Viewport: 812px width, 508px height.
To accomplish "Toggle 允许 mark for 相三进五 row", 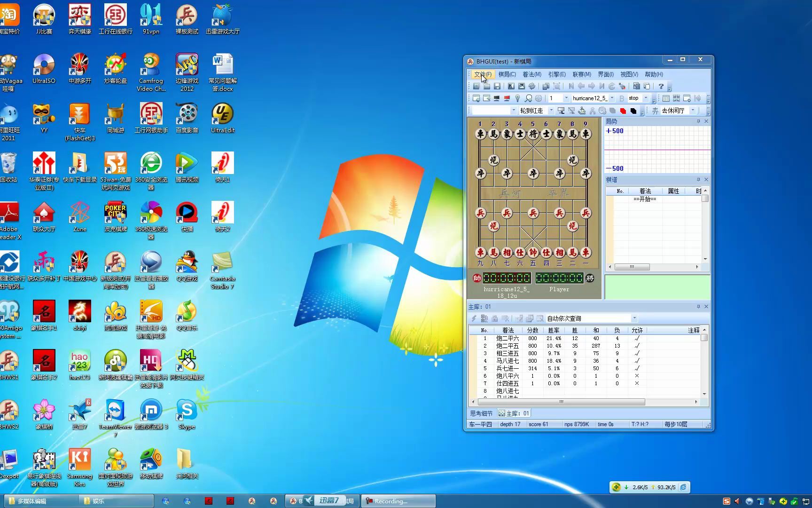I will [x=637, y=353].
